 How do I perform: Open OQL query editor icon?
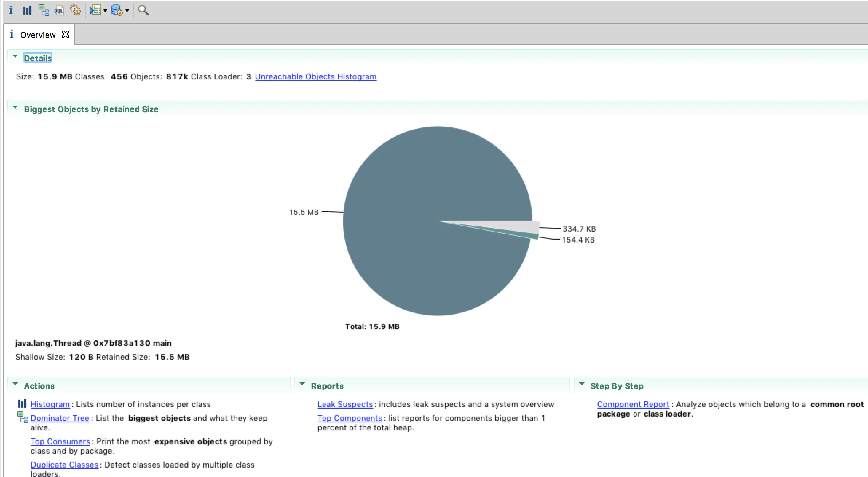59,10
